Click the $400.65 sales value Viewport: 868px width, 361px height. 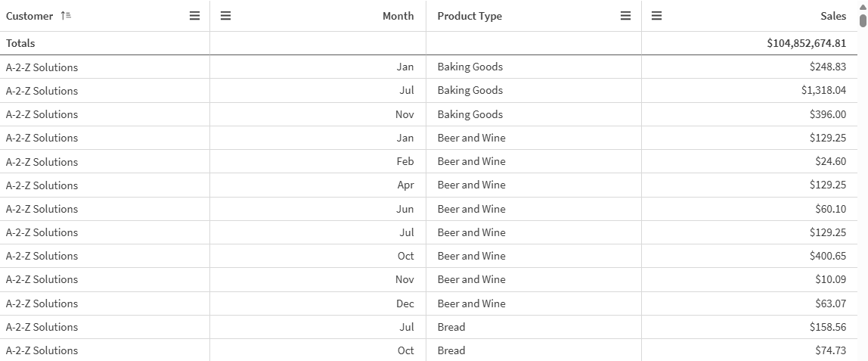[827, 256]
